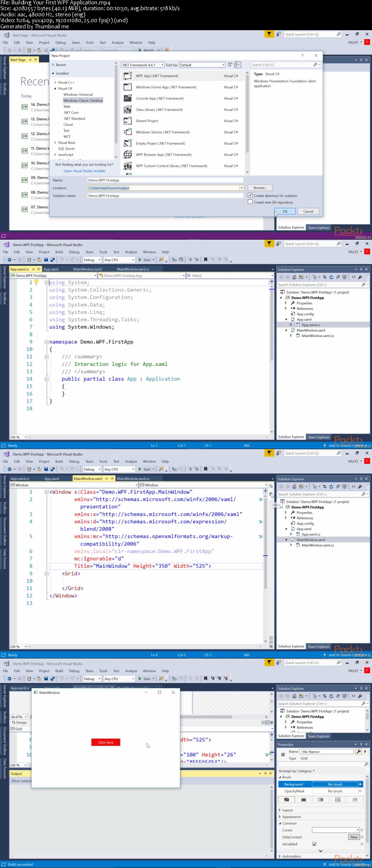Open the Build menu above the App.xaml.cs editor
The image size is (372, 868).
pos(59,252)
